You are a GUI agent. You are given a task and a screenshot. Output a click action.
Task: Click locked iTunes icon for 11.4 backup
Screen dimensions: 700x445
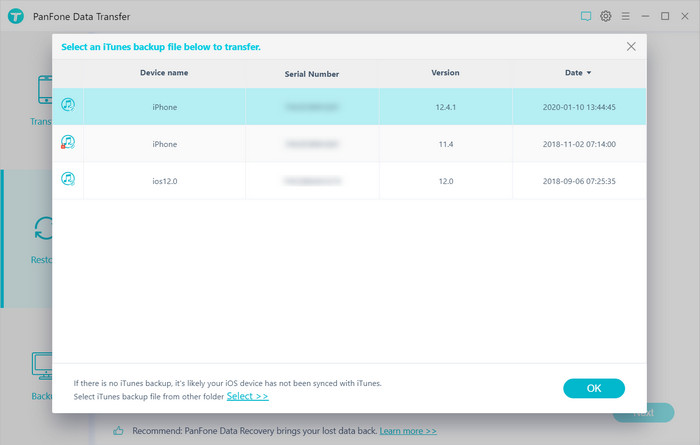click(x=68, y=142)
